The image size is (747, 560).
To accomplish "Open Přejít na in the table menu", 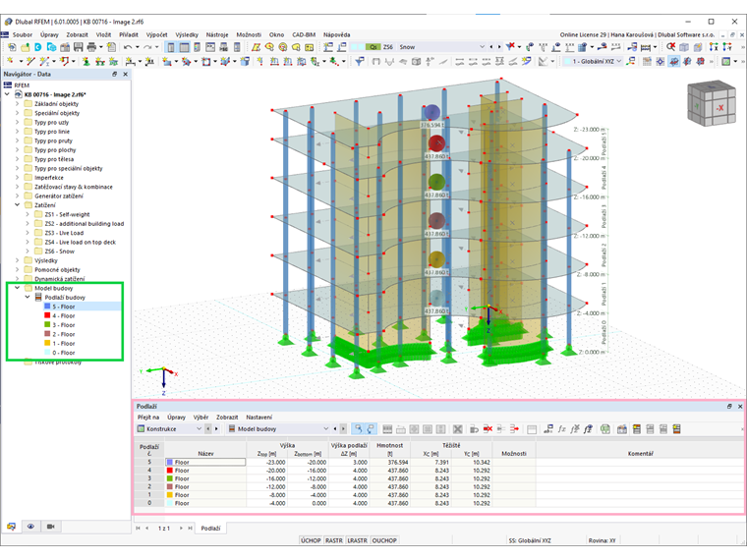I will click(148, 418).
